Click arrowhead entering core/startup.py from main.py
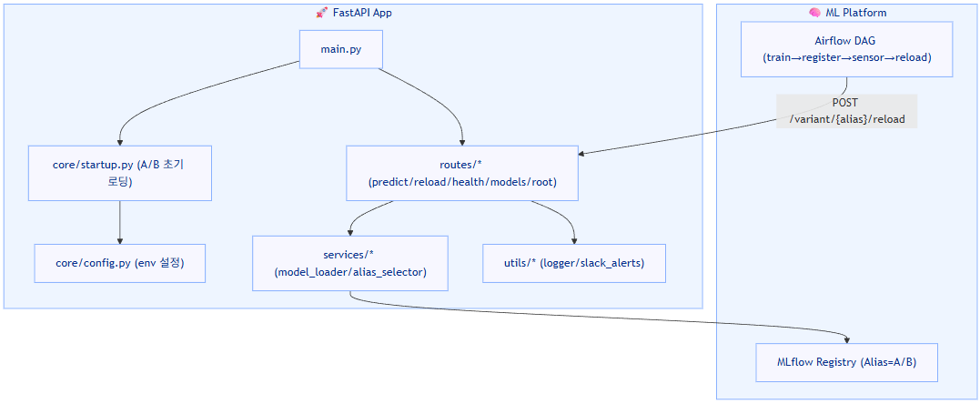Image resolution: width=980 pixels, height=404 pixels. [x=120, y=141]
